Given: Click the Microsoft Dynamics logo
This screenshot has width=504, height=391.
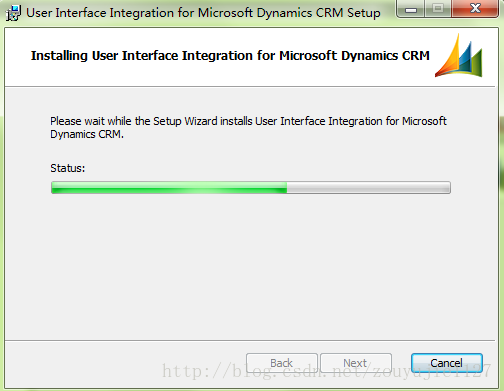Looking at the screenshot, I should click(x=459, y=55).
